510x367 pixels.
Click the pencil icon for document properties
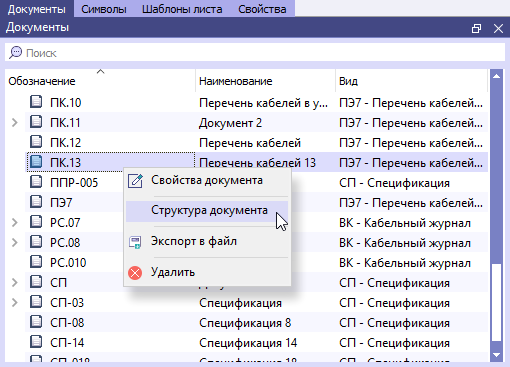[135, 181]
